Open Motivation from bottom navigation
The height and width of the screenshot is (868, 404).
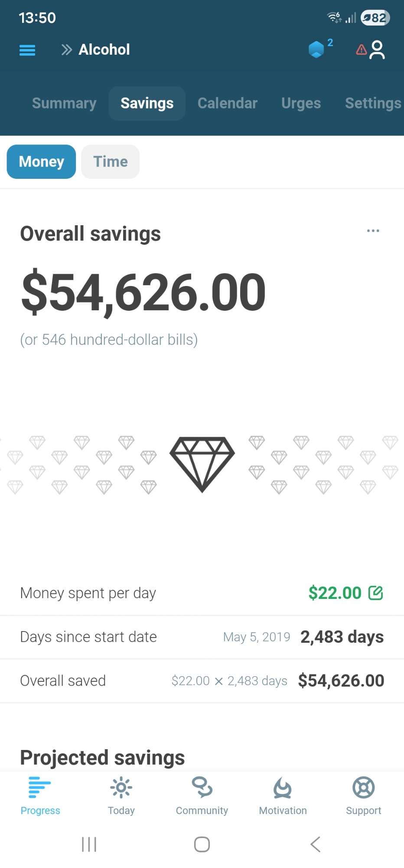pos(283,795)
